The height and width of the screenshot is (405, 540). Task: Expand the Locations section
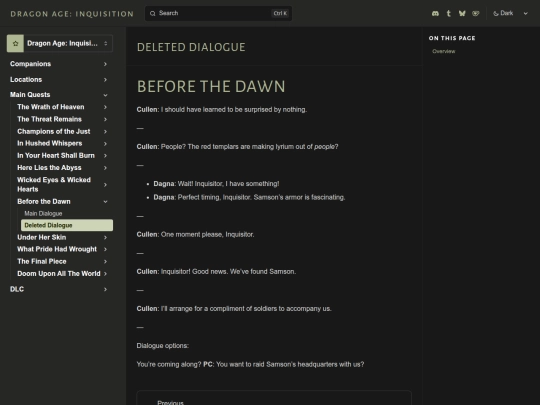pyautogui.click(x=105, y=80)
